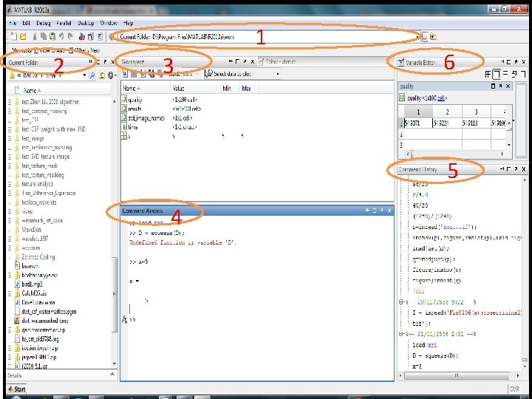Select the time variable in Workspace

coord(133,127)
